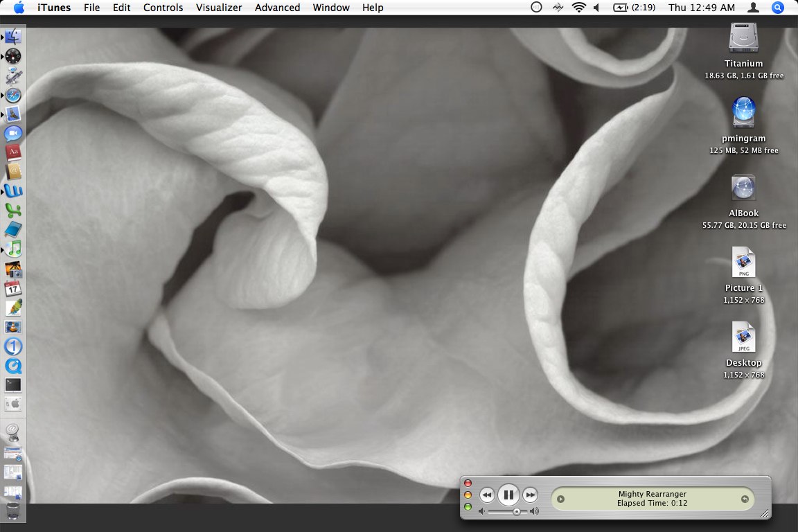
Task: Open the Visualizer menu
Action: tap(219, 8)
